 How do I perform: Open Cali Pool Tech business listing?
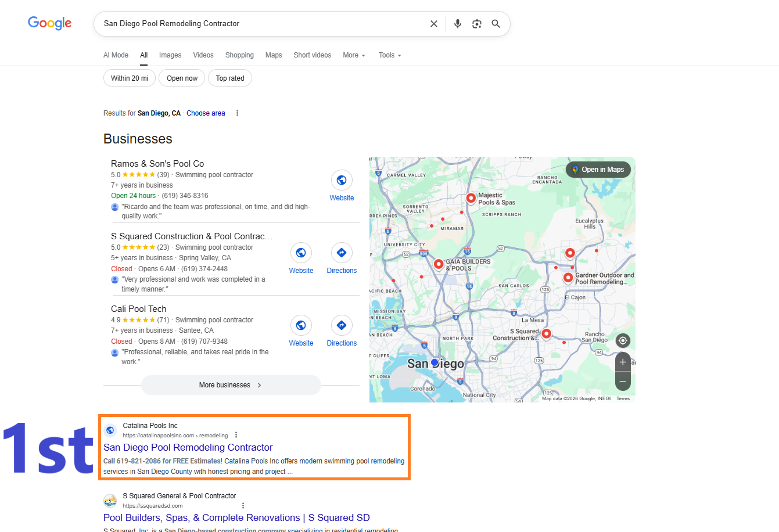pyautogui.click(x=139, y=309)
